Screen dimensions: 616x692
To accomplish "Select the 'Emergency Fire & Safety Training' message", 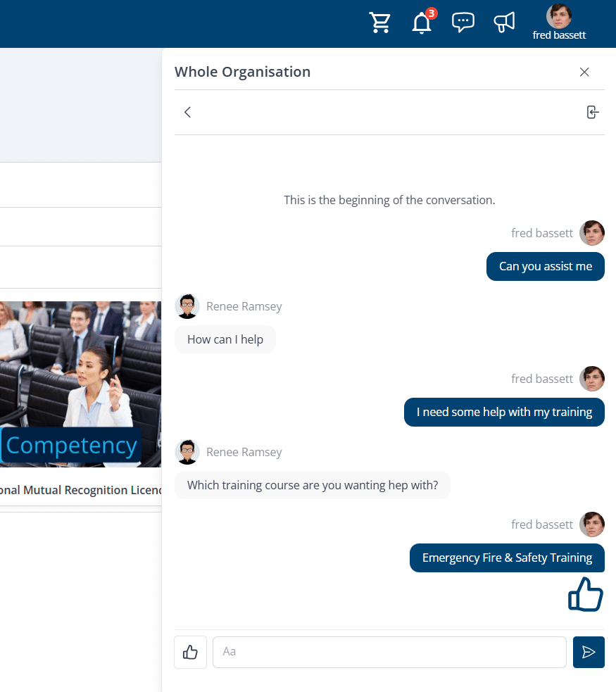I will [x=507, y=558].
